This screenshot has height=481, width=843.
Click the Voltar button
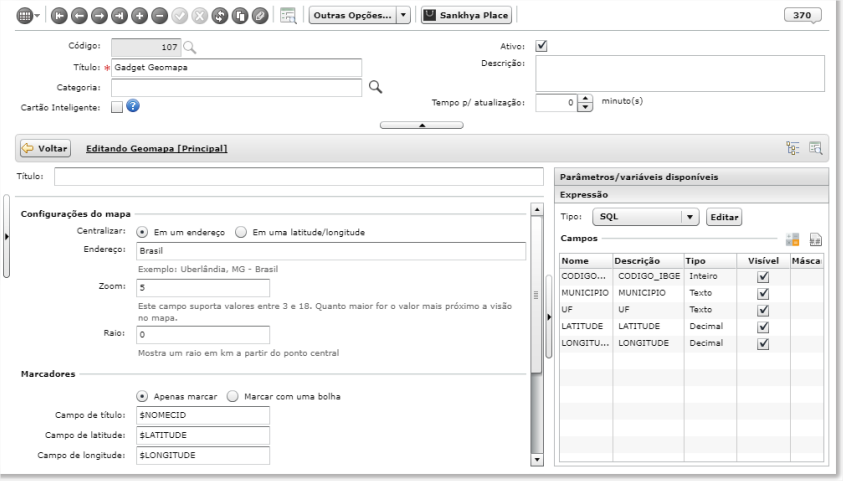tap(46, 148)
